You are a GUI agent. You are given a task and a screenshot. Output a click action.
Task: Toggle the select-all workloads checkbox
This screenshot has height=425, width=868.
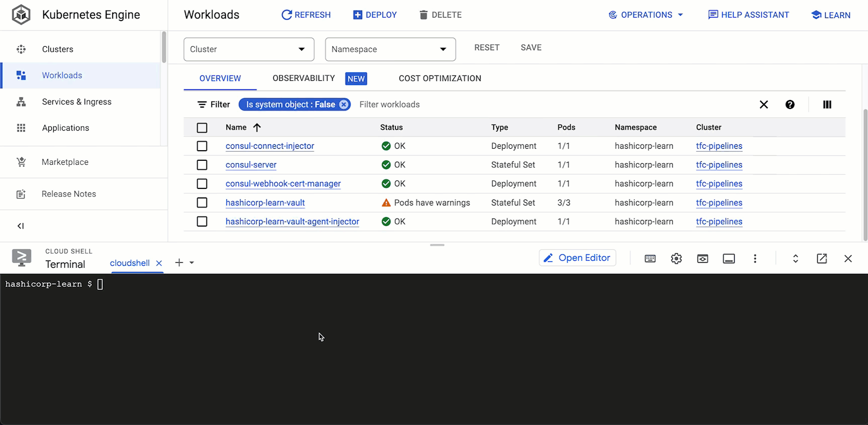[x=202, y=128]
